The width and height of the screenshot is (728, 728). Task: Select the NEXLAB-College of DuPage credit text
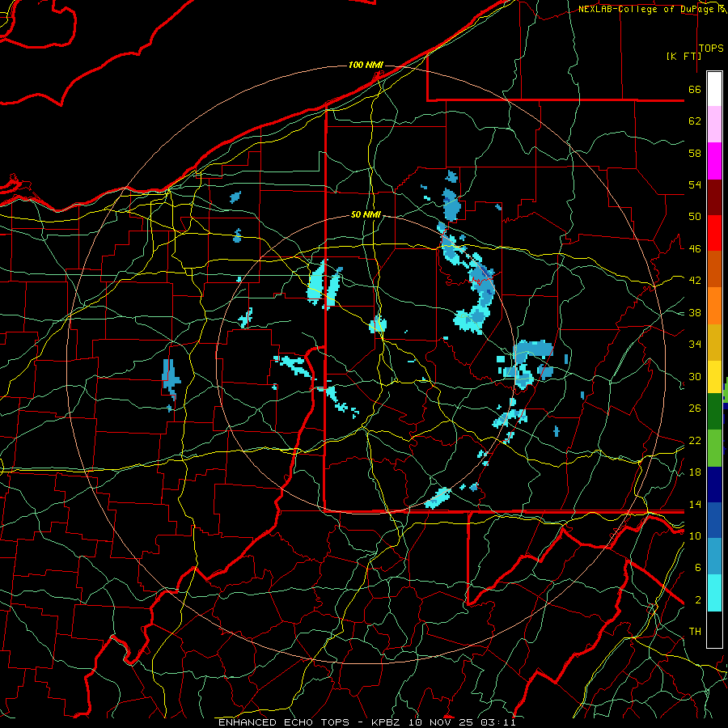tap(648, 9)
